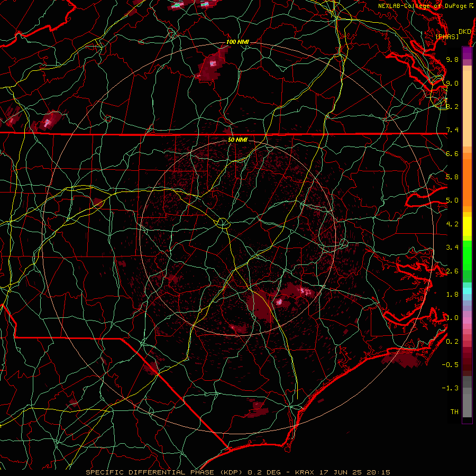Screen dimensions: 476x476
Task: Click the 1.0 legend value
Action: tap(452, 318)
